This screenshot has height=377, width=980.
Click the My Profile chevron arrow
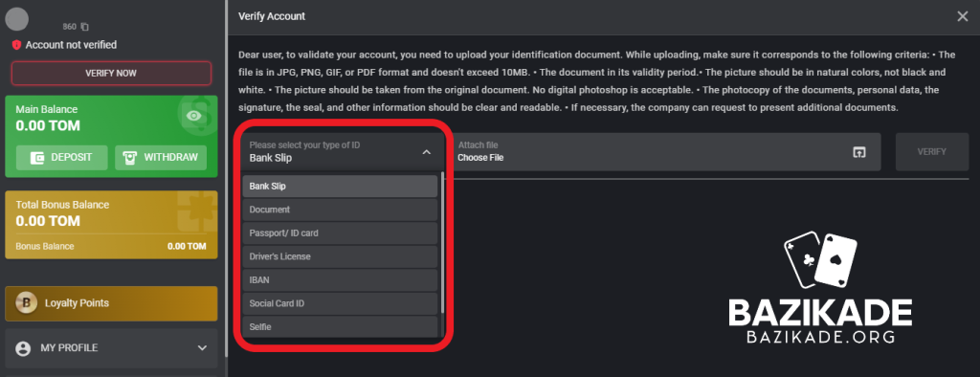coord(202,347)
